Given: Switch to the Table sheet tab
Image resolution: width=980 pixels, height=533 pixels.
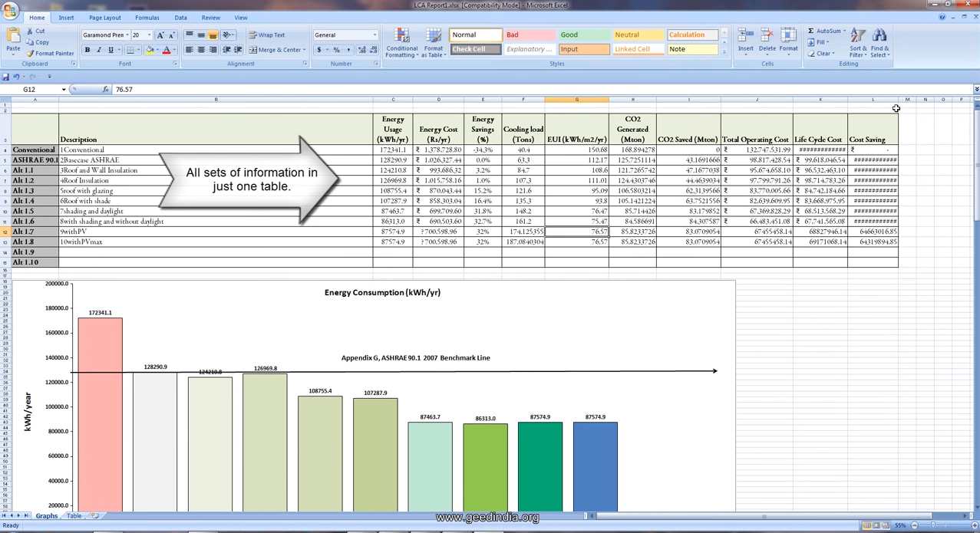Looking at the screenshot, I should click(74, 515).
